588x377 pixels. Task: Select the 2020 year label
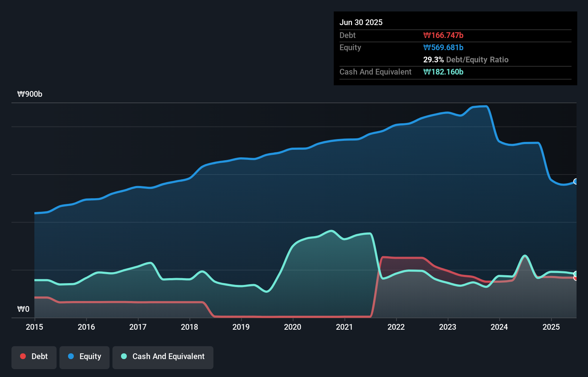click(293, 327)
